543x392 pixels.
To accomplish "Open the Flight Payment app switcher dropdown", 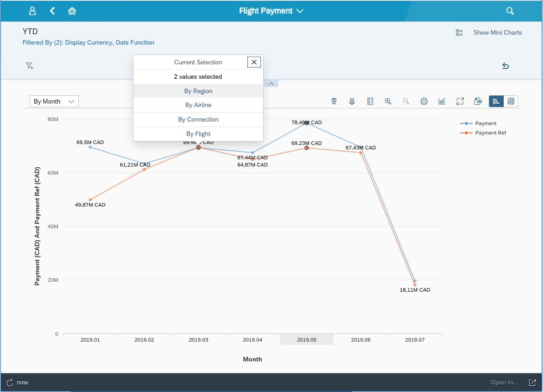I will tap(271, 10).
